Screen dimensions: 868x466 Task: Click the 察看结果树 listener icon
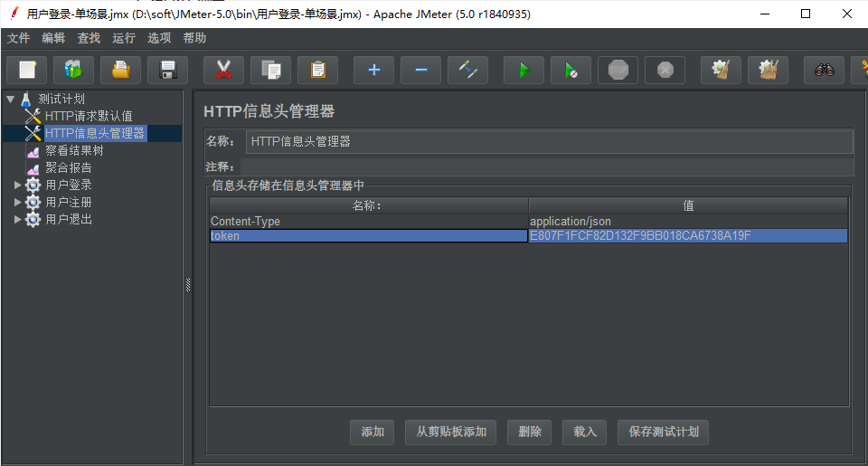[x=33, y=151]
